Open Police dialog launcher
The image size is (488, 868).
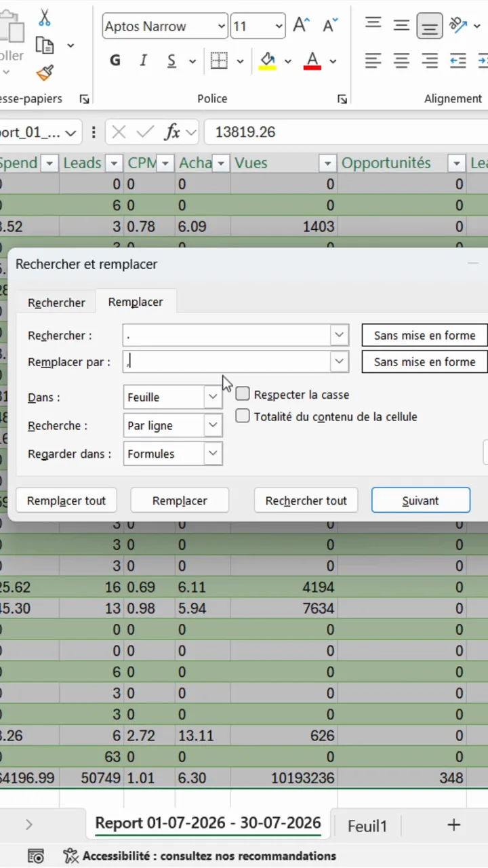(342, 99)
